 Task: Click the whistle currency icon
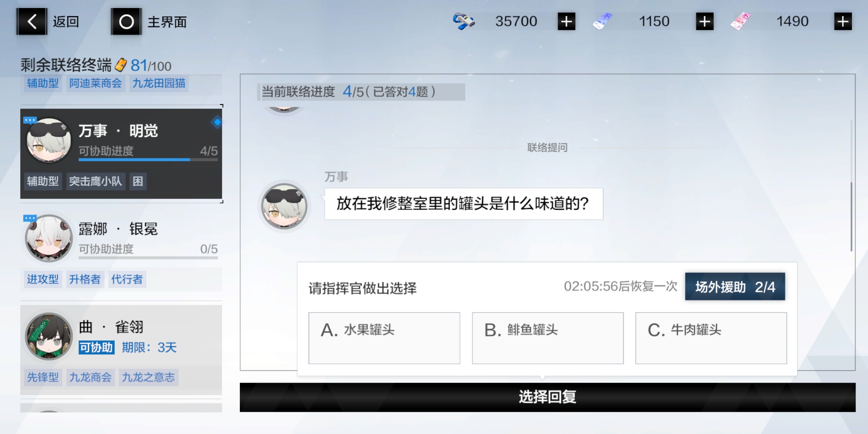[463, 21]
